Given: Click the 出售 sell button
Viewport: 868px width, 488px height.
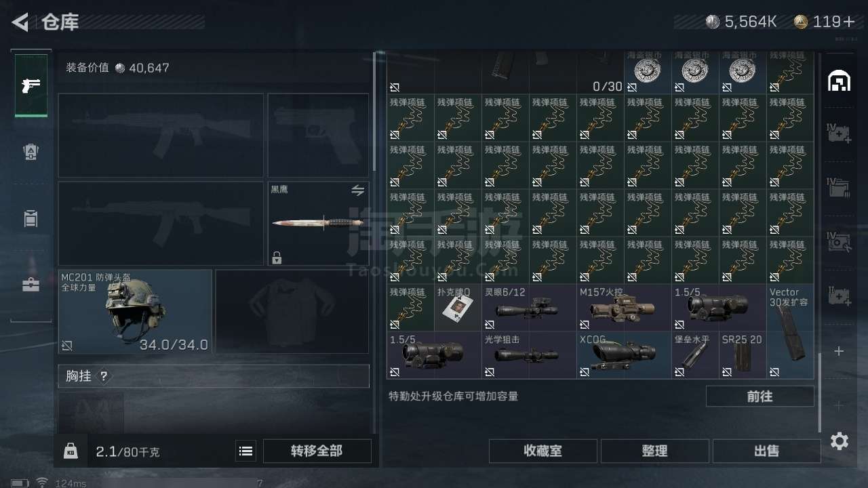Looking at the screenshot, I should coord(766,451).
